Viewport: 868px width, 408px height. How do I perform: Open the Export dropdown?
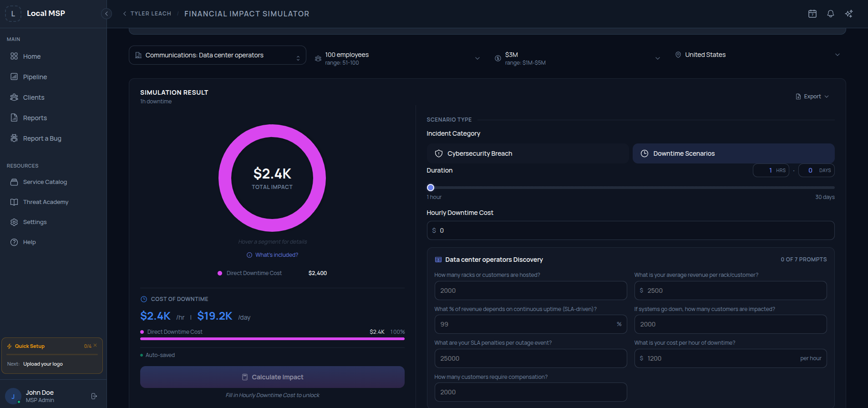tap(812, 97)
